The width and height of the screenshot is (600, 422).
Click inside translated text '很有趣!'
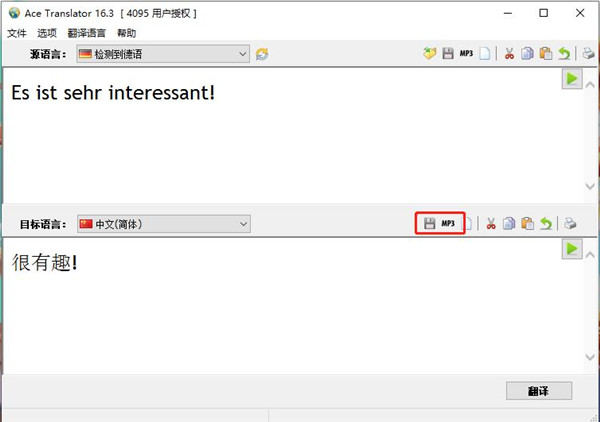point(45,262)
